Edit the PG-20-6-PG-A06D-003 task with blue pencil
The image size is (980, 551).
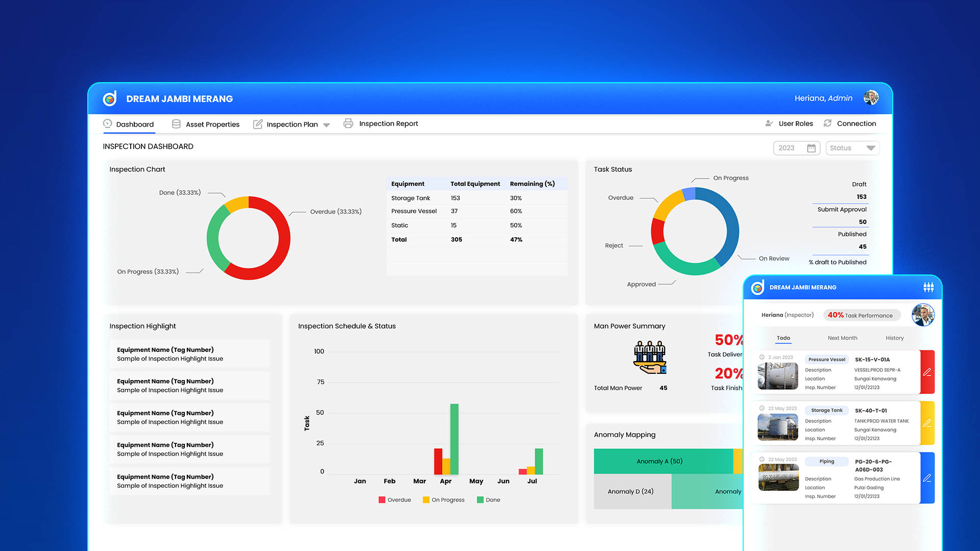(x=927, y=478)
